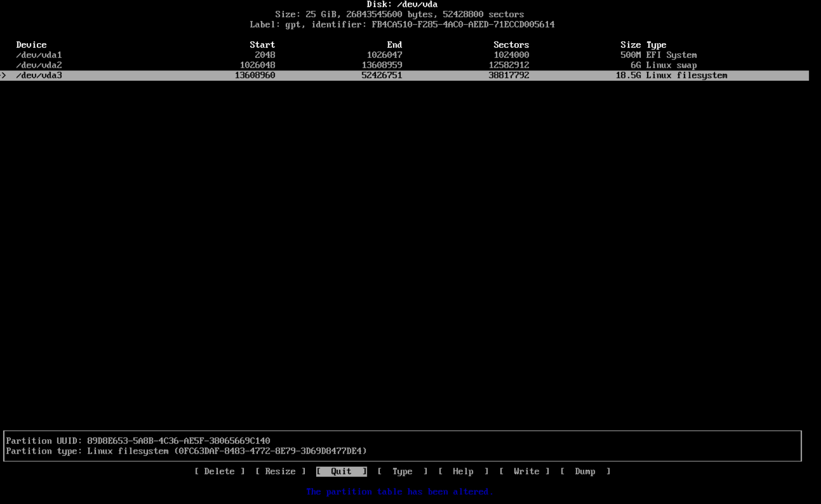Select the Dump menu option
The width and height of the screenshot is (821, 504).
click(585, 472)
